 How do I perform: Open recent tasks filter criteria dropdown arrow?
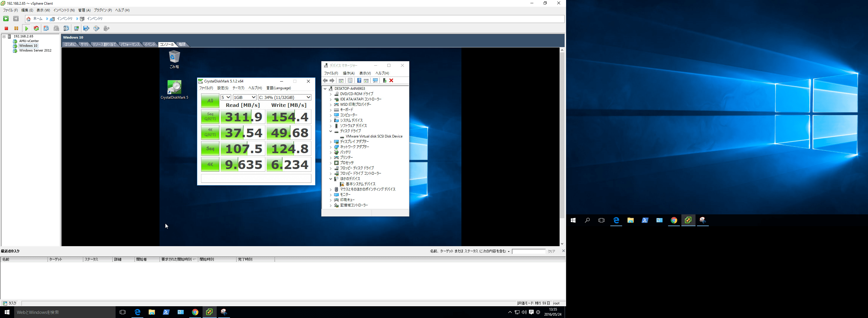pos(509,251)
